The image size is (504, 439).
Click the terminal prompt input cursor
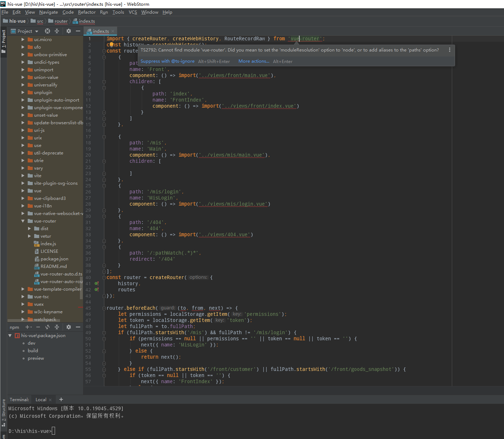point(54,431)
